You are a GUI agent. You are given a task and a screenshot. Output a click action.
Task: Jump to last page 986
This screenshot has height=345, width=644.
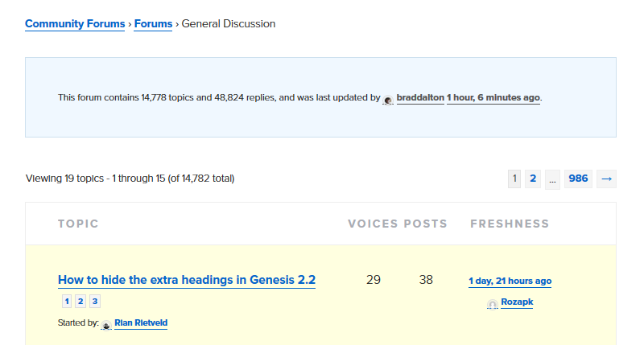tap(578, 179)
